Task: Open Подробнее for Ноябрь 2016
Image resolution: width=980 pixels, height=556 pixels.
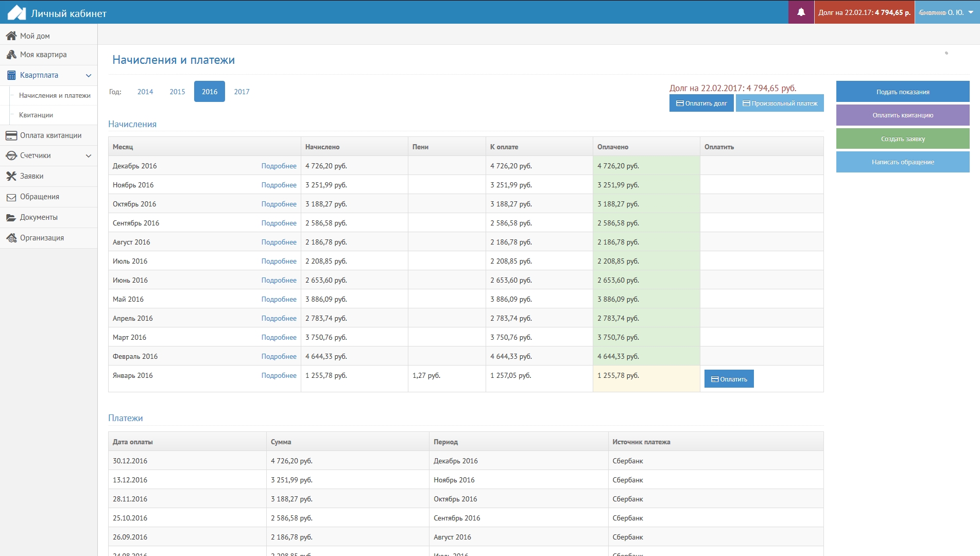Action: (279, 185)
